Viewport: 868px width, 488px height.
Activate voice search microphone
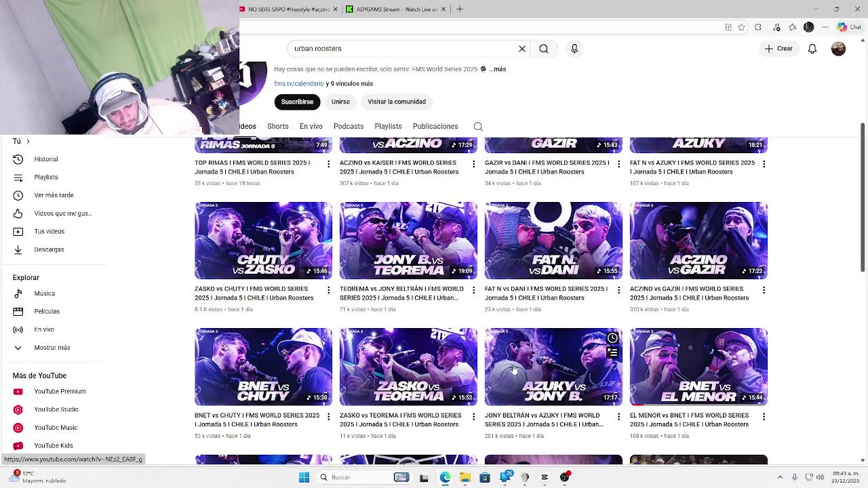point(574,49)
